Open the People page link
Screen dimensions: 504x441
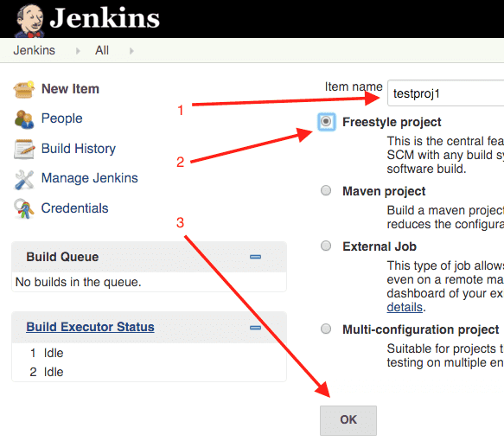(62, 118)
